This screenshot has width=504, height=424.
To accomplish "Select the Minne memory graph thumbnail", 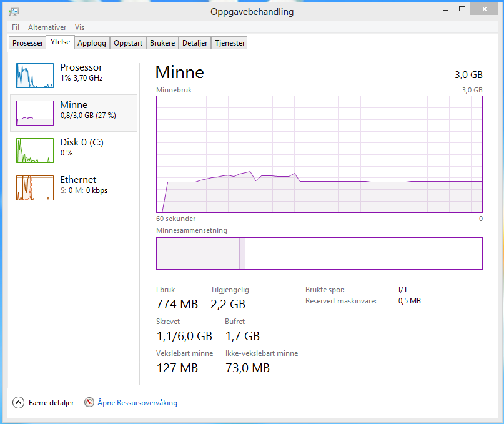I will 35,113.
